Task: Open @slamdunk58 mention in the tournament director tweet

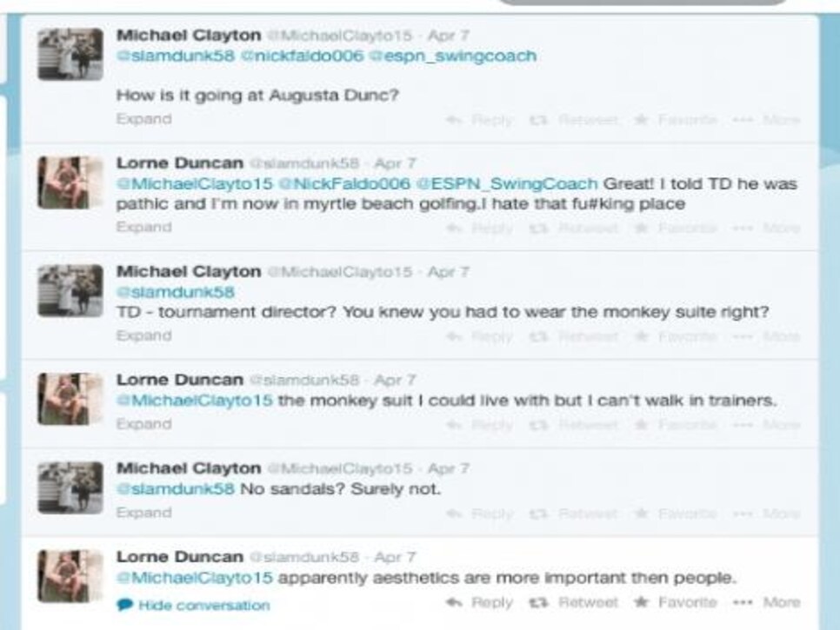Action: [x=175, y=292]
